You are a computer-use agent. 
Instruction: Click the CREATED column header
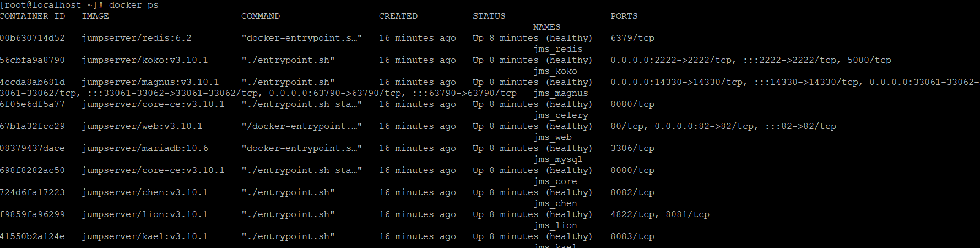(398, 16)
